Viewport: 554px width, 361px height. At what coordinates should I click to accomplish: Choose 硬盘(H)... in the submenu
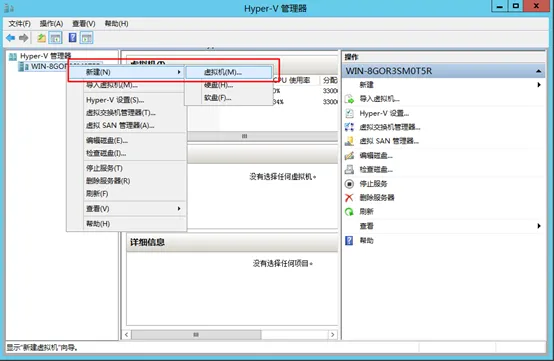pos(229,85)
